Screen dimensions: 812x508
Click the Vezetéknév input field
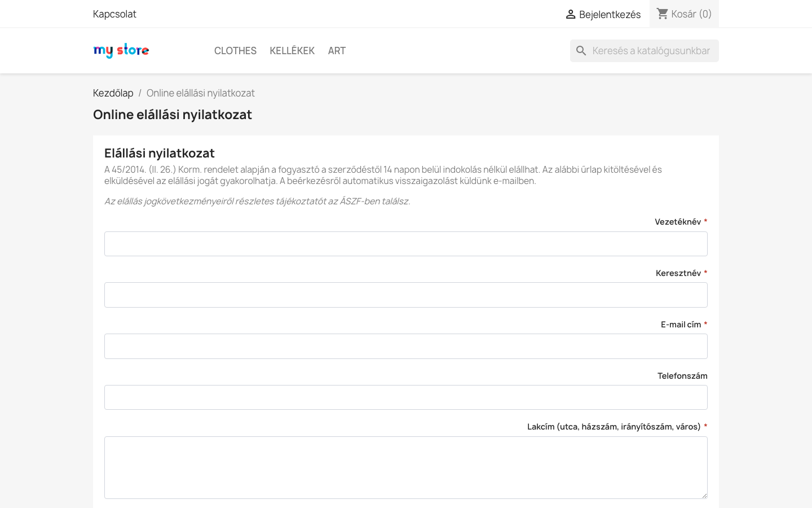406,244
